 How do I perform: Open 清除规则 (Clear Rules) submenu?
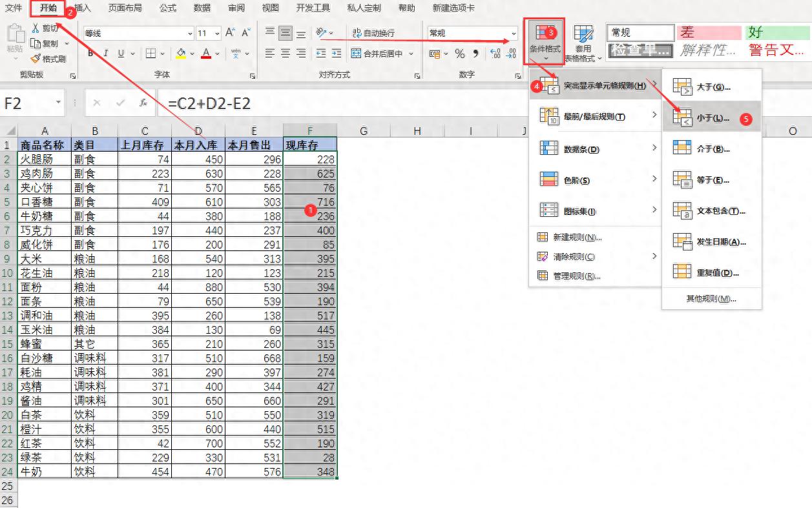[596, 256]
